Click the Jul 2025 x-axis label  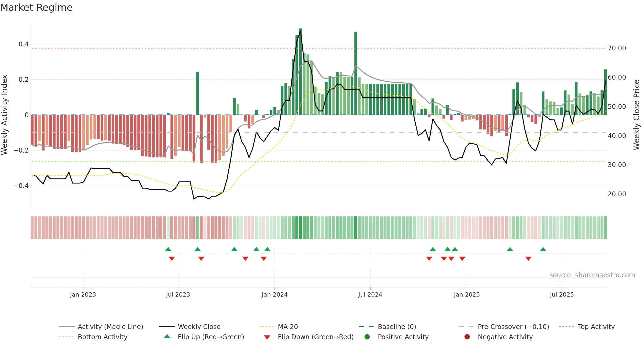coord(562,294)
